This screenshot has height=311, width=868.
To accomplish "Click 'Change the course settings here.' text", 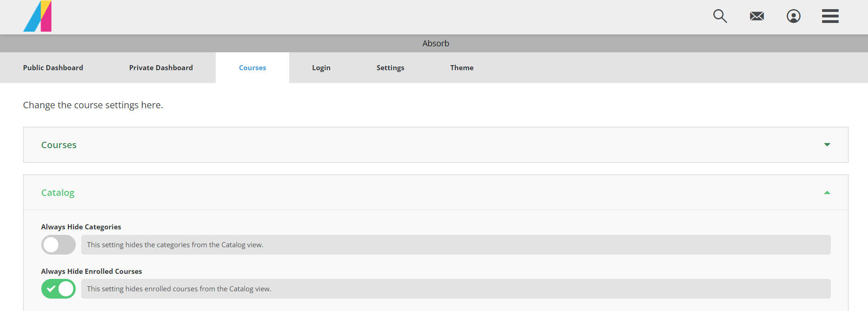I will point(93,105).
